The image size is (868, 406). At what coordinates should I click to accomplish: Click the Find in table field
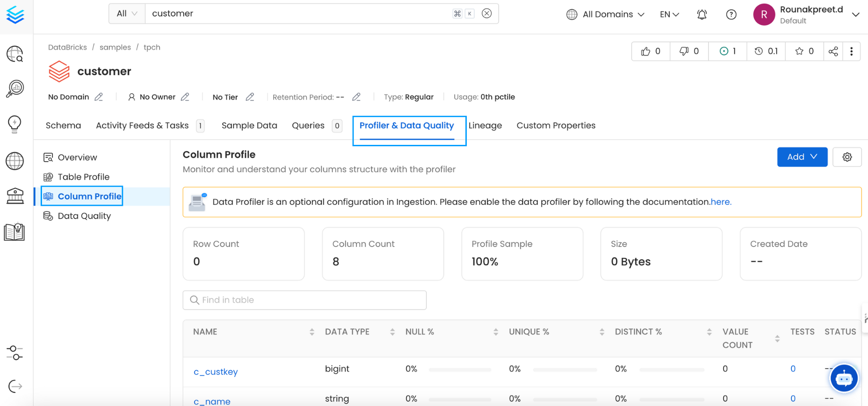pyautogui.click(x=305, y=300)
